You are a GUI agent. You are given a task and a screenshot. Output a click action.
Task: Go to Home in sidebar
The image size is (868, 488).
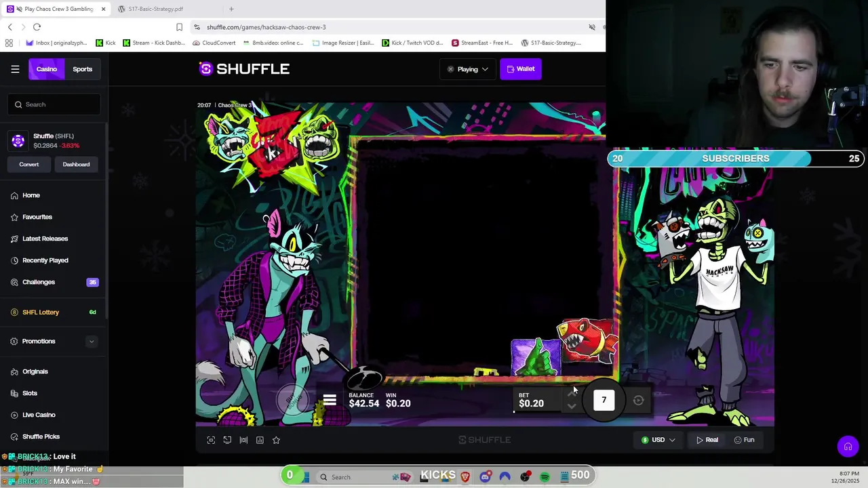pos(31,195)
